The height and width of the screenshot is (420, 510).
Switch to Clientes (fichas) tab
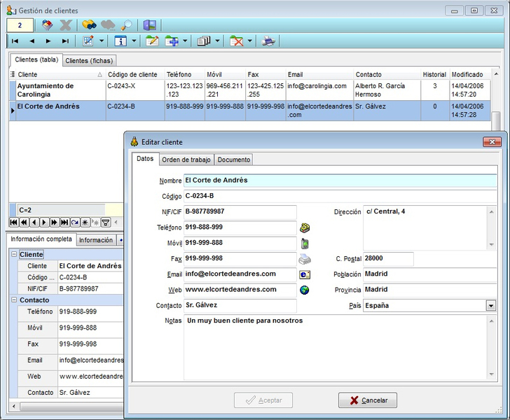pyautogui.click(x=89, y=61)
